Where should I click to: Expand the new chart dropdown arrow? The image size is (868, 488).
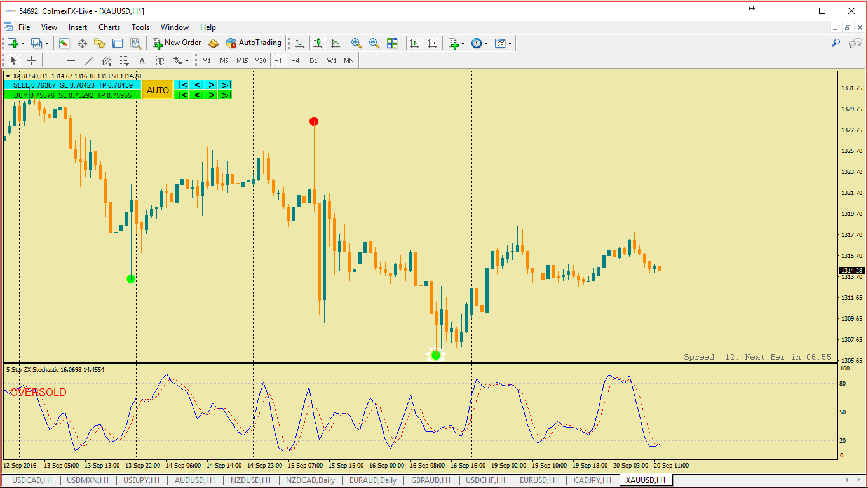(24, 43)
